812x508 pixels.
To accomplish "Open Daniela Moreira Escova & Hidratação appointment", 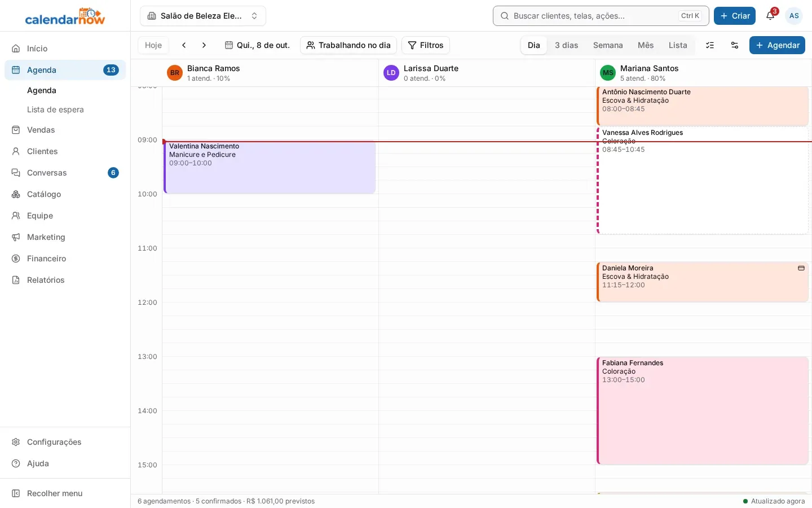I will tap(703, 282).
